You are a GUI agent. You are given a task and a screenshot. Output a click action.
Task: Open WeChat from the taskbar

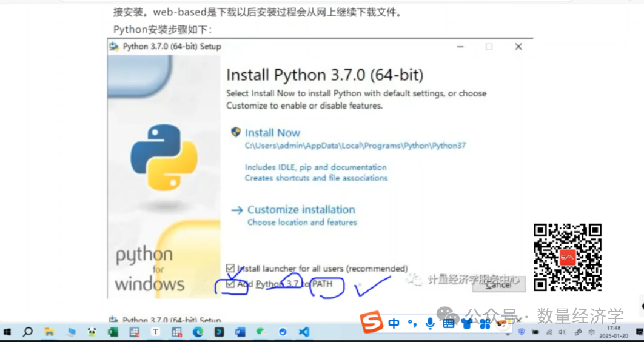tap(261, 332)
